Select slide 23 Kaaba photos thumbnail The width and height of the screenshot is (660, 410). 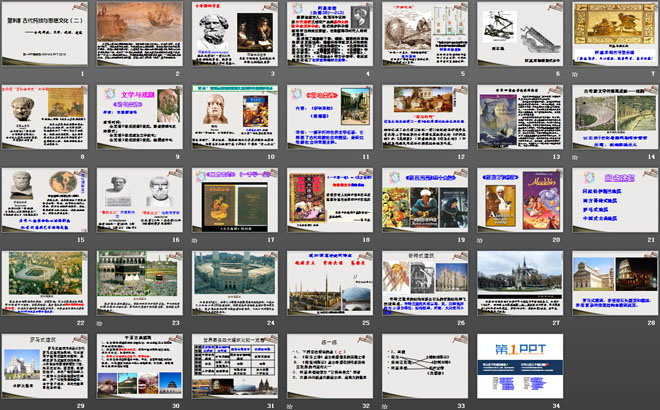(x=140, y=283)
